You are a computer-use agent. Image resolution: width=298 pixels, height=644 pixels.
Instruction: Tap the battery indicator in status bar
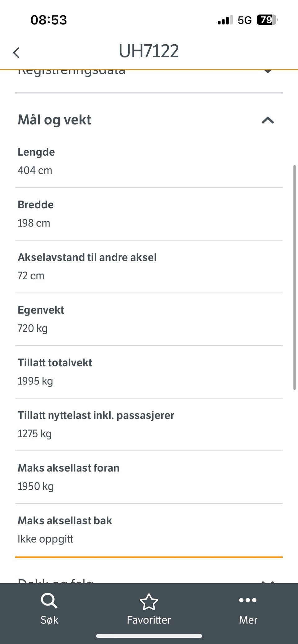click(267, 20)
